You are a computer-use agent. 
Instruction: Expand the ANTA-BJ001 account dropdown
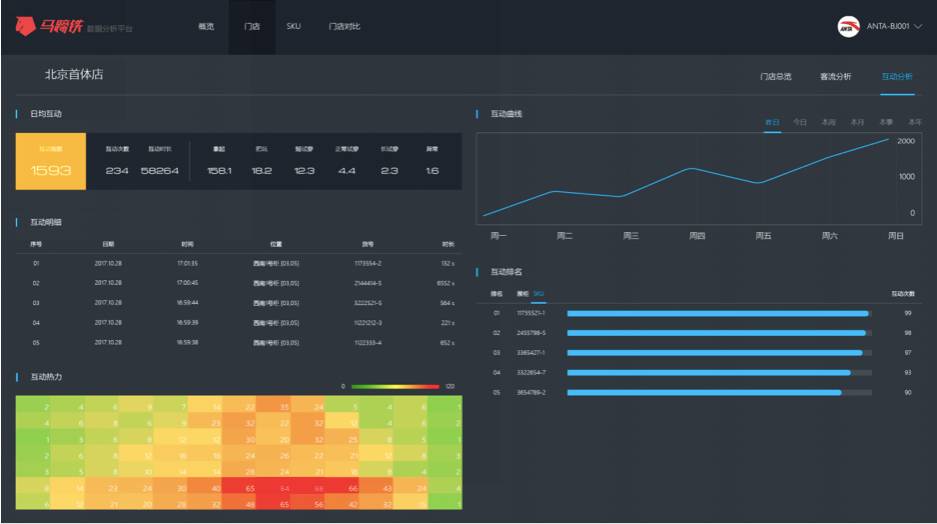pos(895,27)
